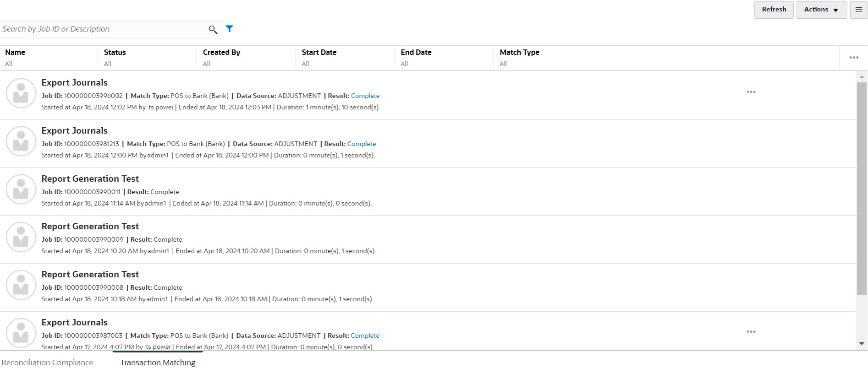Open the blue filter funnel icon
Screen dimensions: 868x368
[x=230, y=29]
